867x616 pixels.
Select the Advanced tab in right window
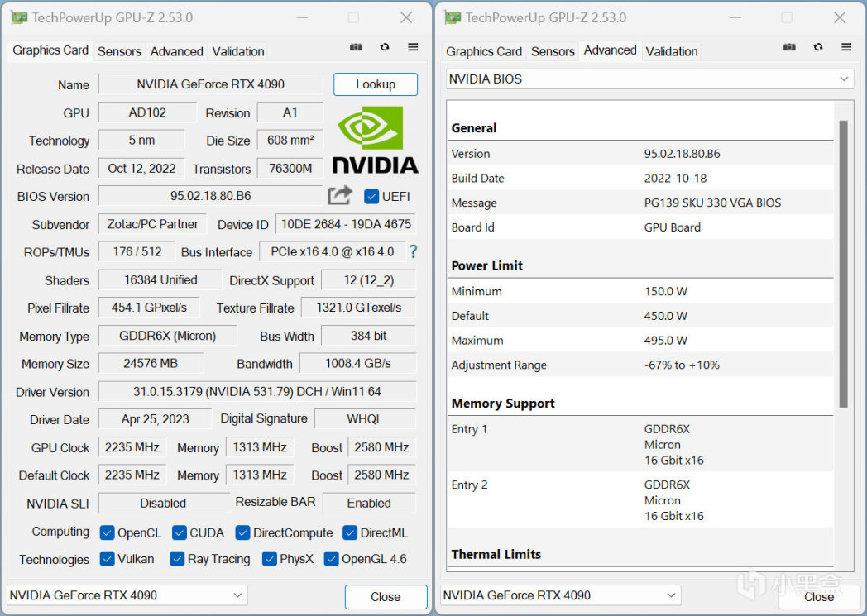610,50
